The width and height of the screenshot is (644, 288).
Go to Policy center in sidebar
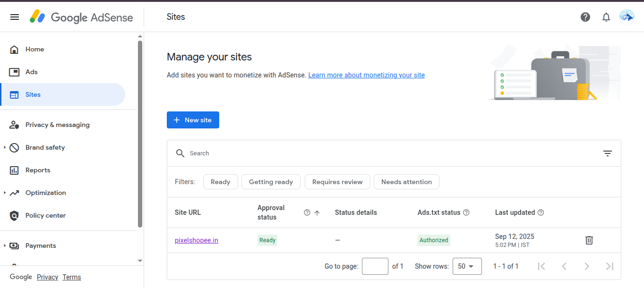click(45, 215)
